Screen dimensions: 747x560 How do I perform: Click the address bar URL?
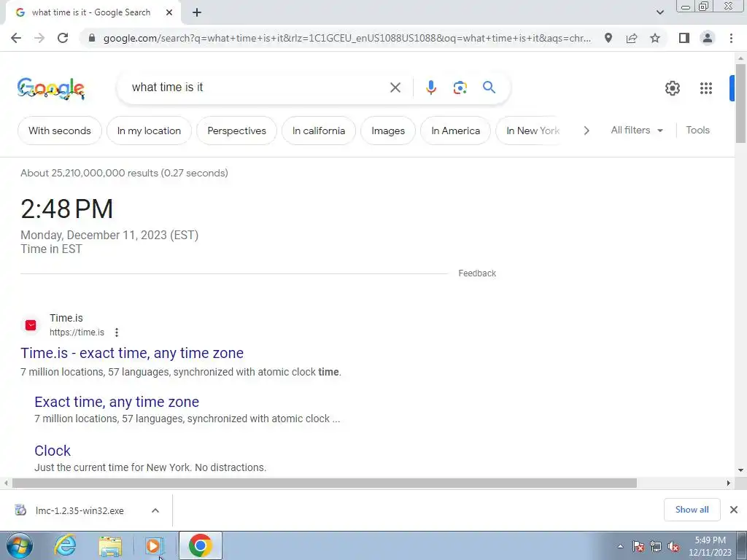(x=347, y=38)
